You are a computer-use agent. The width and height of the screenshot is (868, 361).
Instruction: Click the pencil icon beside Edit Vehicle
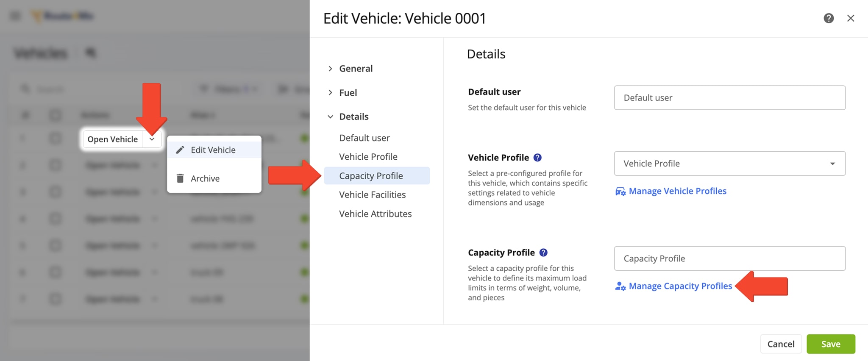180,150
